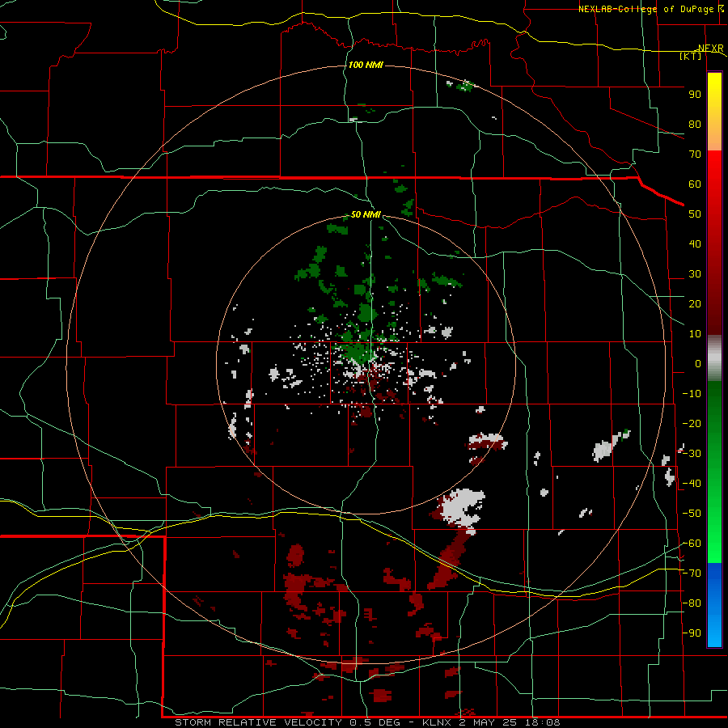Click the -50 value on velocity scale
The height and width of the screenshot is (728, 728).
[692, 514]
